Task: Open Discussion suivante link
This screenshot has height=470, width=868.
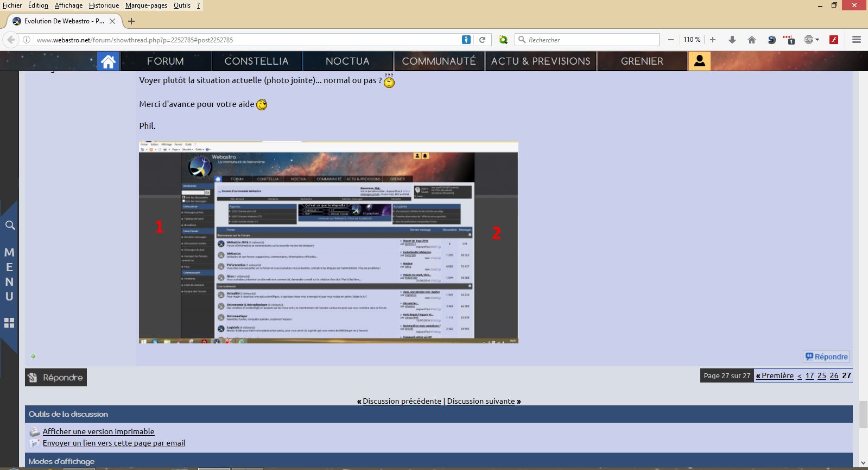Action: pos(481,401)
